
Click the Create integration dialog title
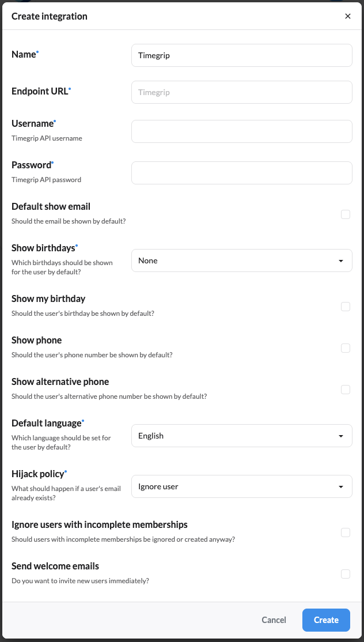click(x=50, y=16)
